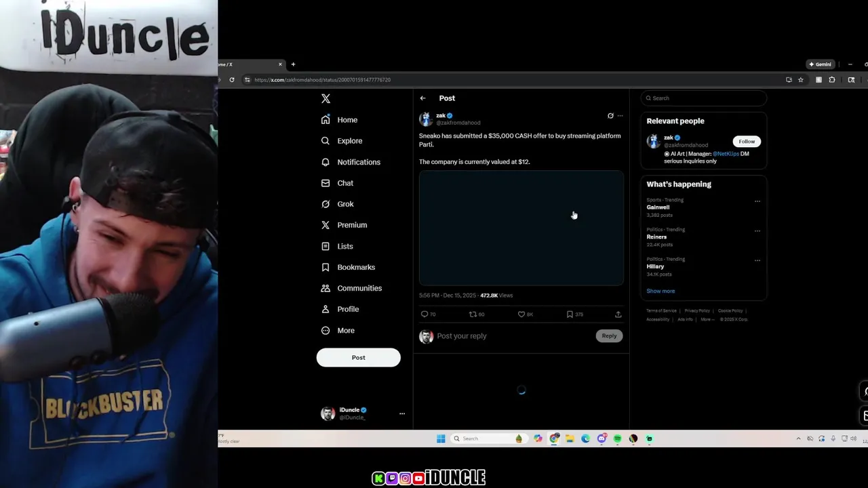Go back using the arrow beside Post
868x488 pixels.
[x=422, y=98]
